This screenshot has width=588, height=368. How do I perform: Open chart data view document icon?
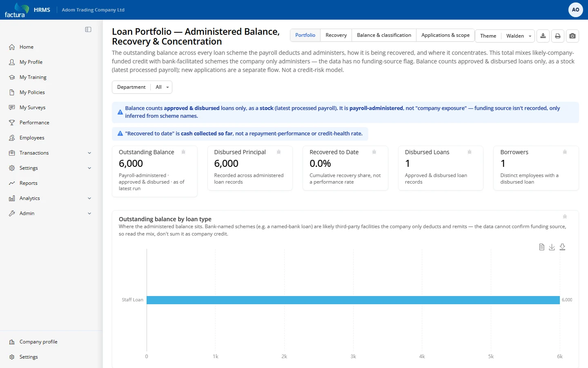[x=542, y=247]
